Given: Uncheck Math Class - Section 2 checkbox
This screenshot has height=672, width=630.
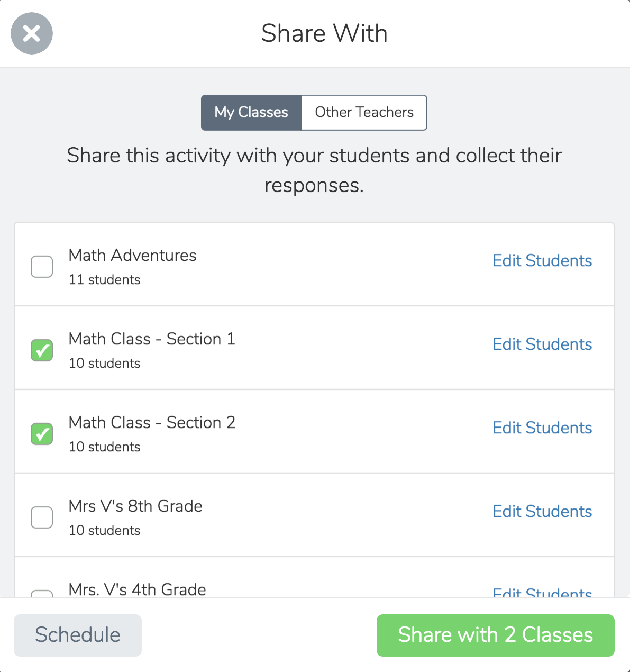Looking at the screenshot, I should click(x=42, y=434).
